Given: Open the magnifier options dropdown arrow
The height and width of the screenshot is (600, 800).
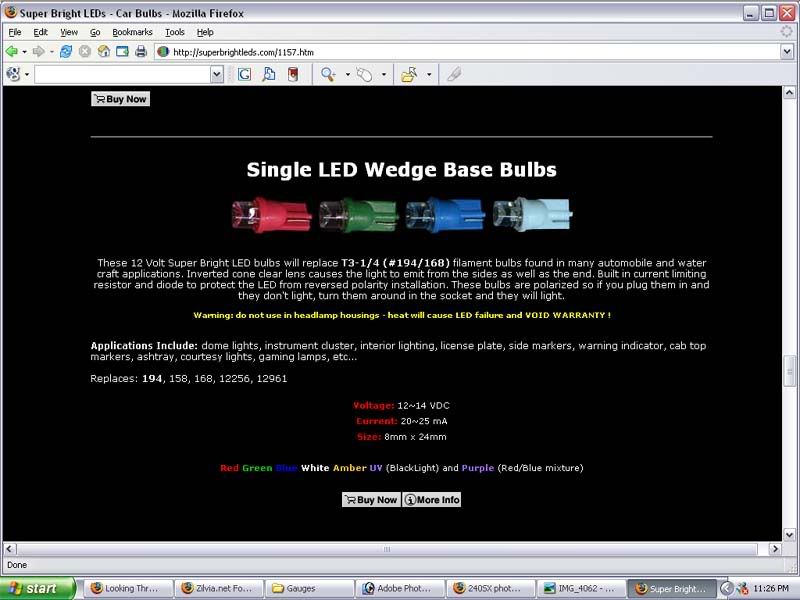Looking at the screenshot, I should (347, 74).
